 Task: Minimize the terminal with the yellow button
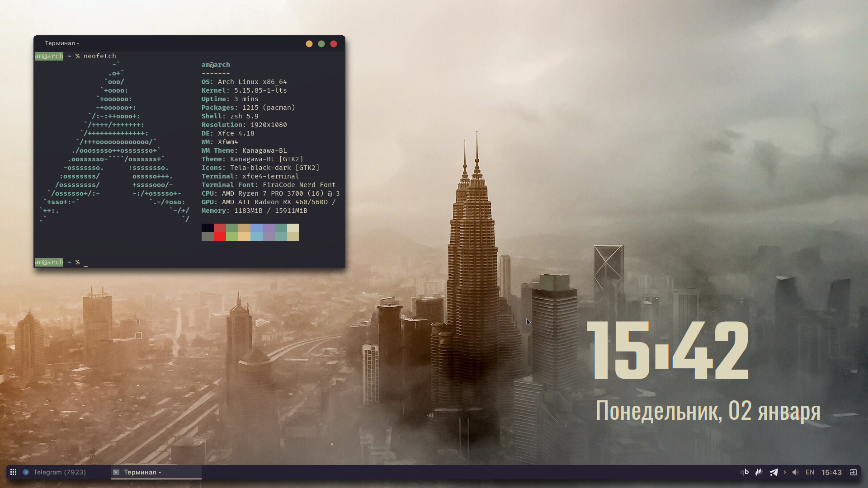pos(309,44)
